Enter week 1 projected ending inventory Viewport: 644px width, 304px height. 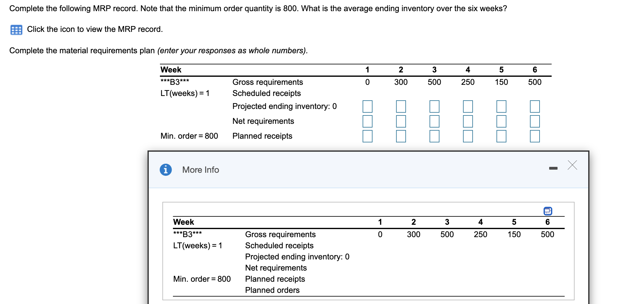[367, 106]
